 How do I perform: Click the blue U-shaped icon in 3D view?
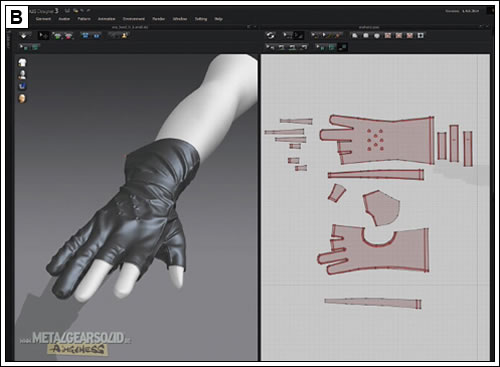[22, 86]
